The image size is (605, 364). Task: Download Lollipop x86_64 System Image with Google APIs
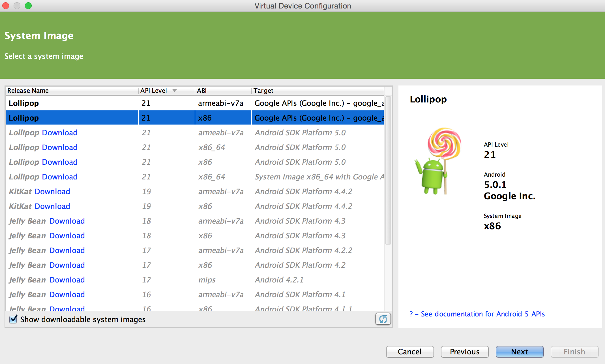[x=60, y=177]
